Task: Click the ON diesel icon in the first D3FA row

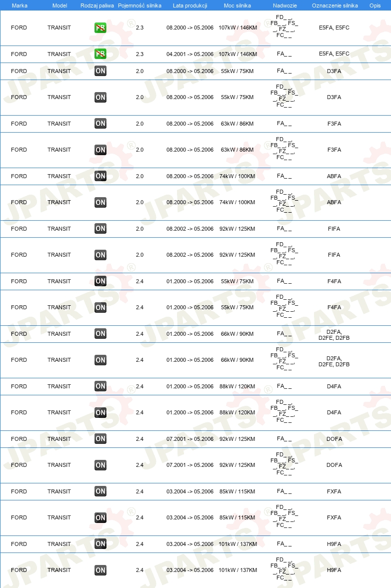Action: (100, 71)
